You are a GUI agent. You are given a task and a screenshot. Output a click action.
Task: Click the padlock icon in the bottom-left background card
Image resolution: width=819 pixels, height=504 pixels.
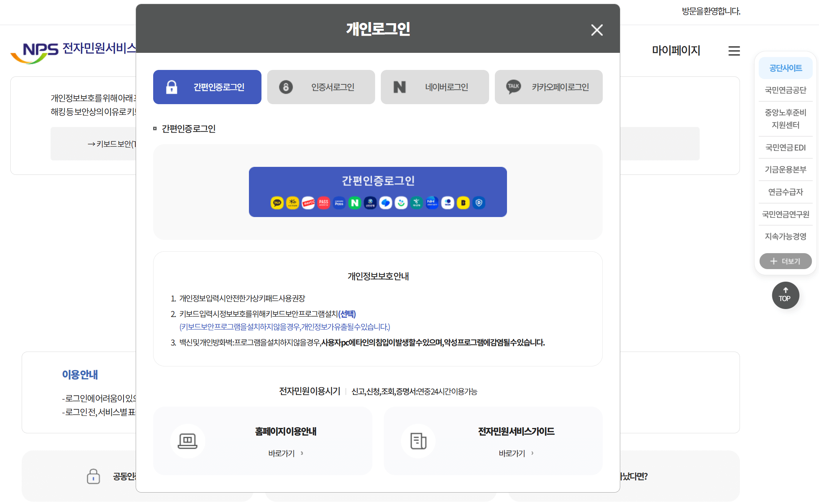[x=93, y=476]
